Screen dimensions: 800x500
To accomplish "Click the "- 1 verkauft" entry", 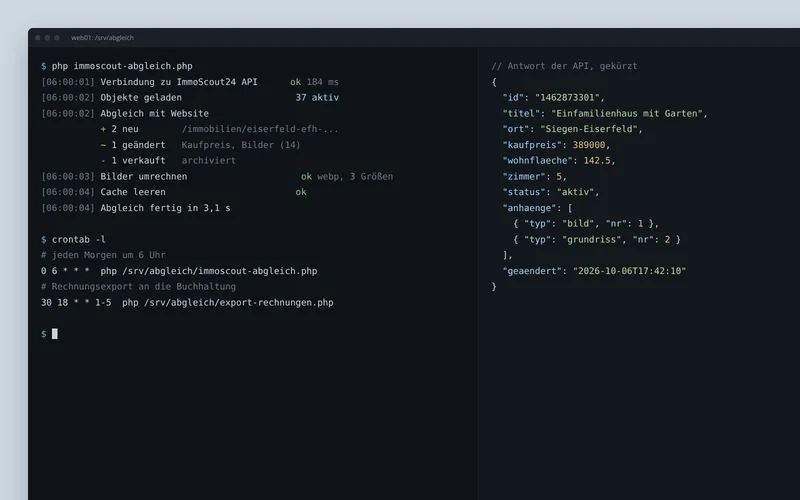I will coord(133,161).
